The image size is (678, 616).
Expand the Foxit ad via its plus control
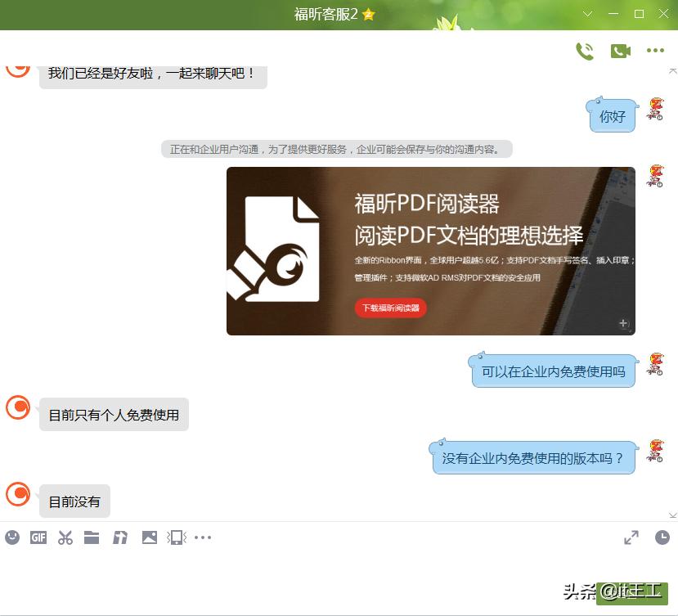point(624,322)
